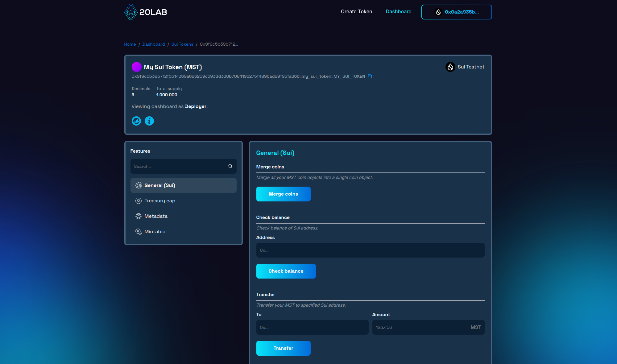Open the Metadata feature

(156, 216)
